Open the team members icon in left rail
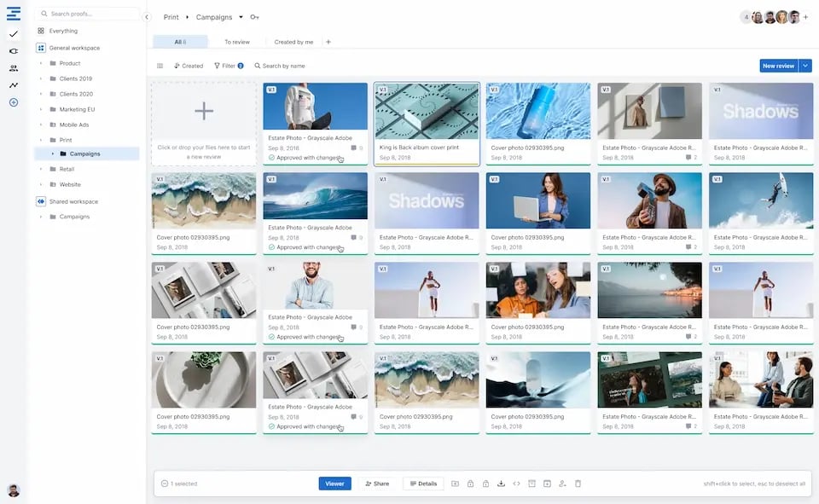This screenshot has width=819, height=504. point(13,68)
